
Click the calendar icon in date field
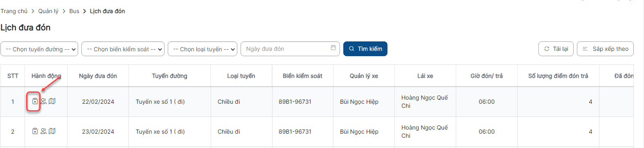[333, 48]
